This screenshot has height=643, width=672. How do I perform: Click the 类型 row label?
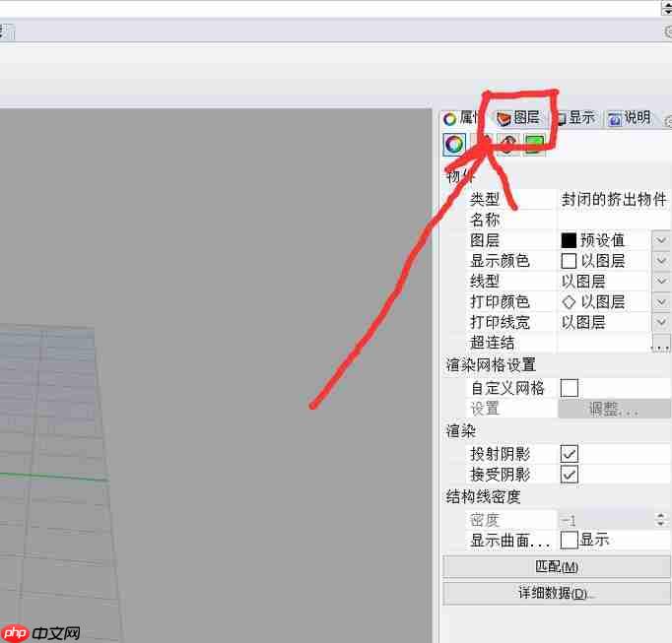point(485,200)
